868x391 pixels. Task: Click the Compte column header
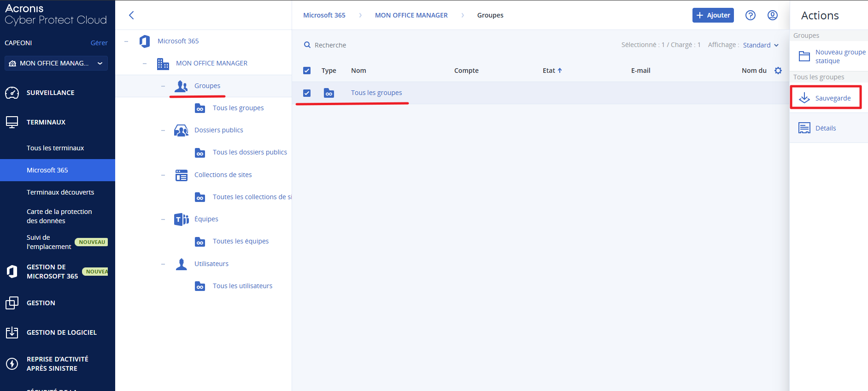(x=466, y=71)
